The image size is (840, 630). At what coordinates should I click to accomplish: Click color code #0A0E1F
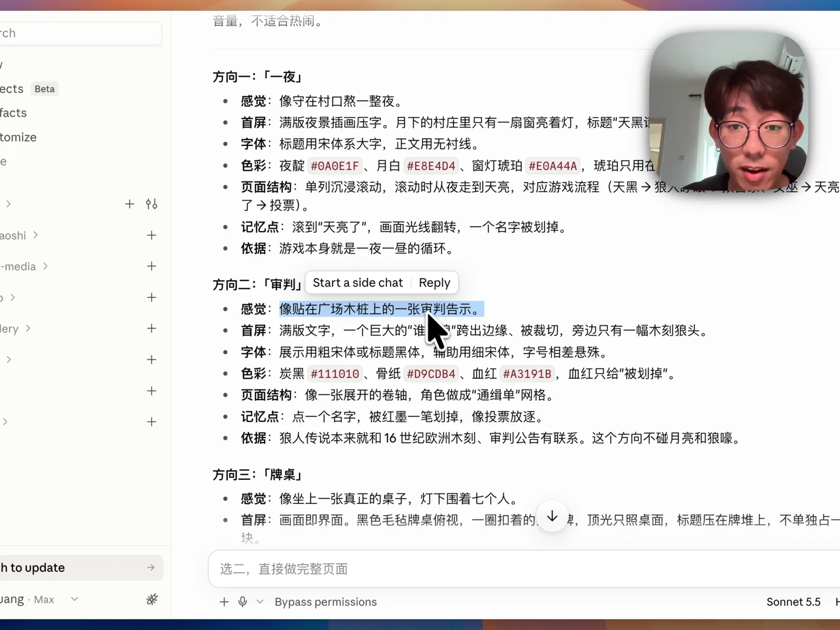tap(334, 166)
